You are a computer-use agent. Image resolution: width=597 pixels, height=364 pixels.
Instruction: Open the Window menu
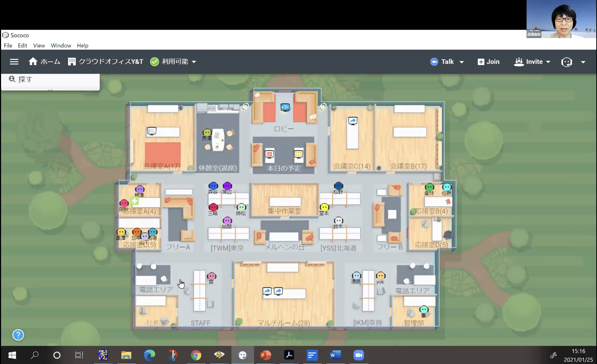(61, 45)
